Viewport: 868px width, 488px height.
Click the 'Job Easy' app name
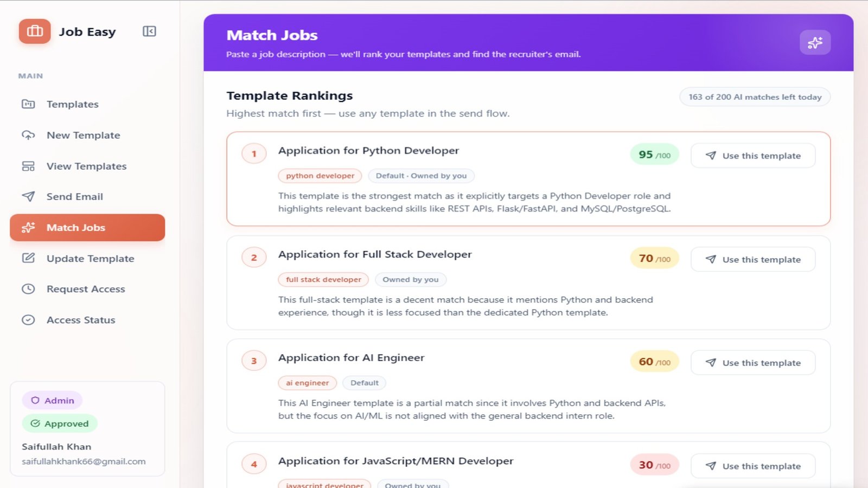(87, 32)
